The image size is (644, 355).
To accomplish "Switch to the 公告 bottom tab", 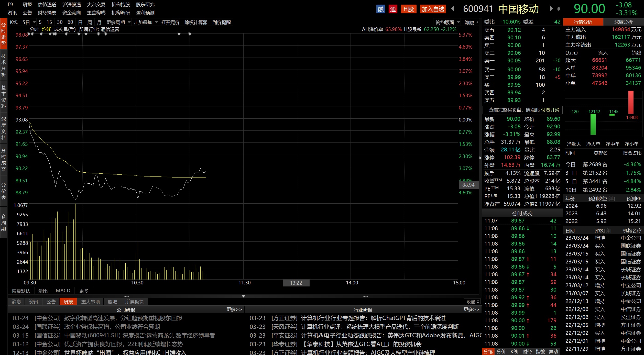I will [x=51, y=302].
